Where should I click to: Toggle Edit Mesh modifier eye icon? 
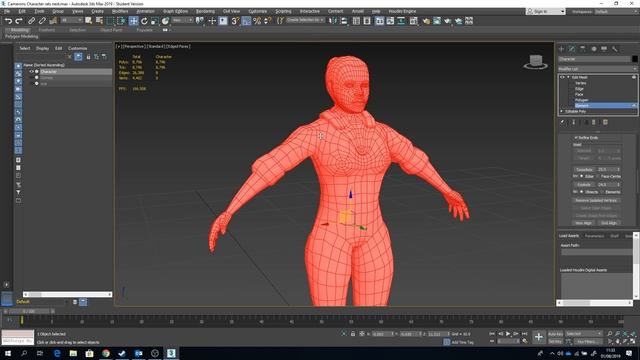562,77
